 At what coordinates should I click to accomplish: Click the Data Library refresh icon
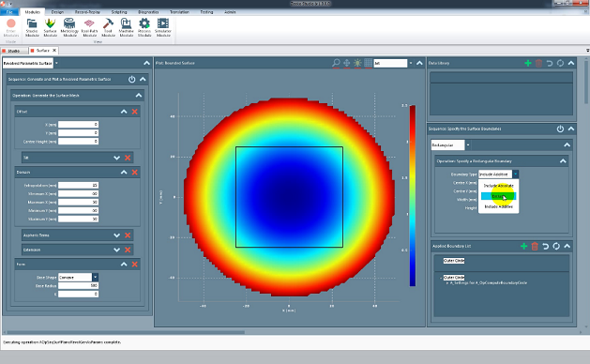point(560,63)
